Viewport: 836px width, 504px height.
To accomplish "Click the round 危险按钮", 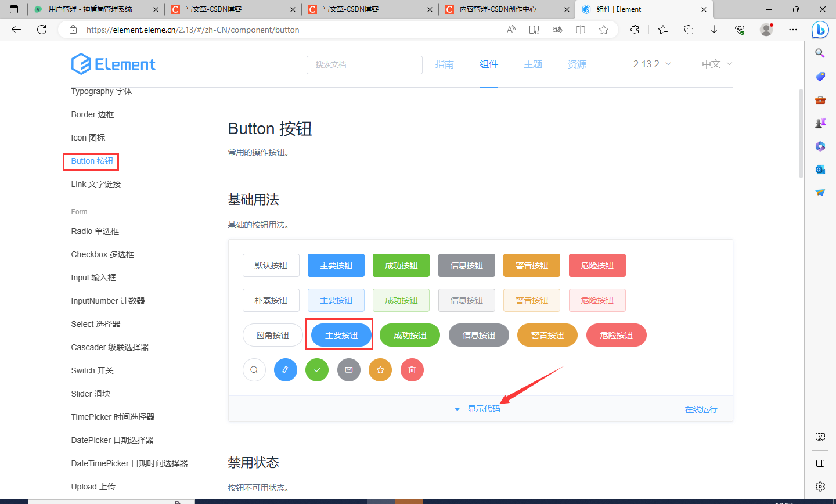I will 617,335.
